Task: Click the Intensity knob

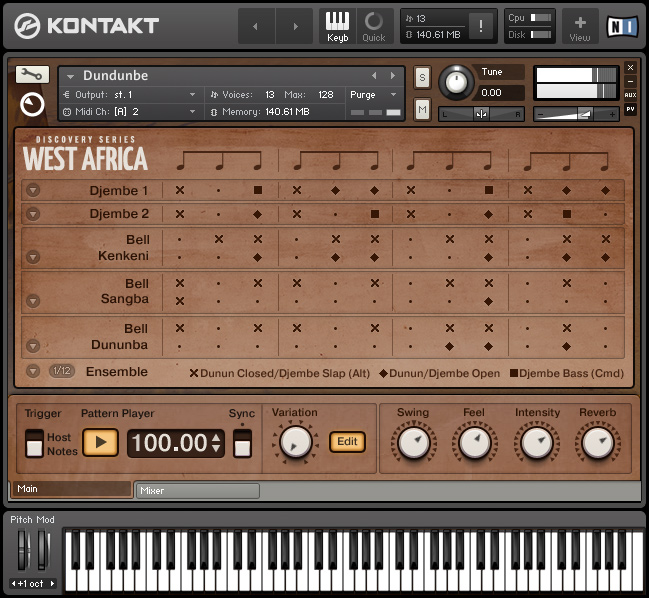Action: point(536,442)
